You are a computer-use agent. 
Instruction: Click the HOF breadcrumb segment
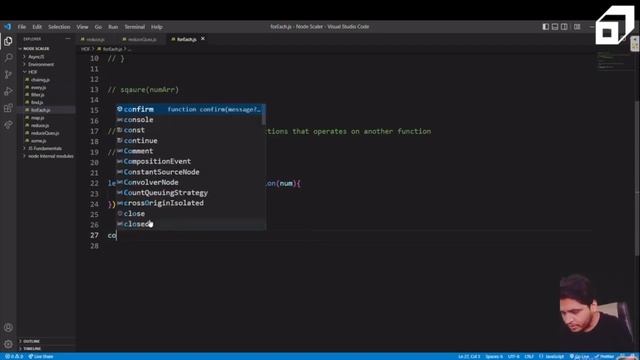point(85,49)
